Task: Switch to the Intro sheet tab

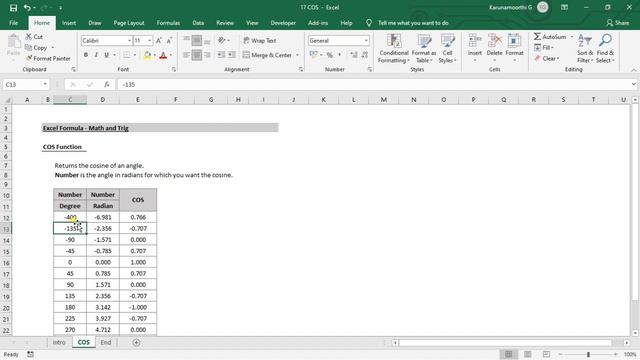Action: coord(59,342)
